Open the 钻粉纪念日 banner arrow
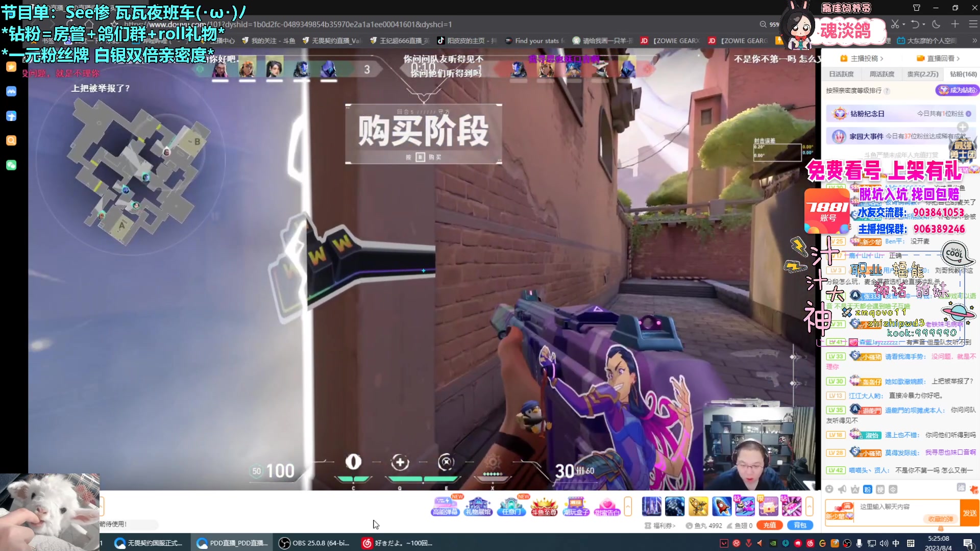The height and width of the screenshot is (551, 980). click(968, 114)
